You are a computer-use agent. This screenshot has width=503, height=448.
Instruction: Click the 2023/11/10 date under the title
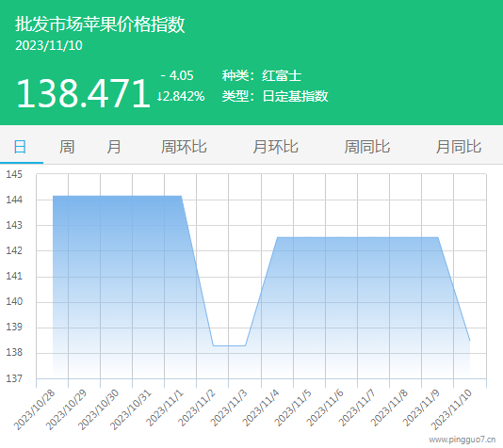(49, 45)
